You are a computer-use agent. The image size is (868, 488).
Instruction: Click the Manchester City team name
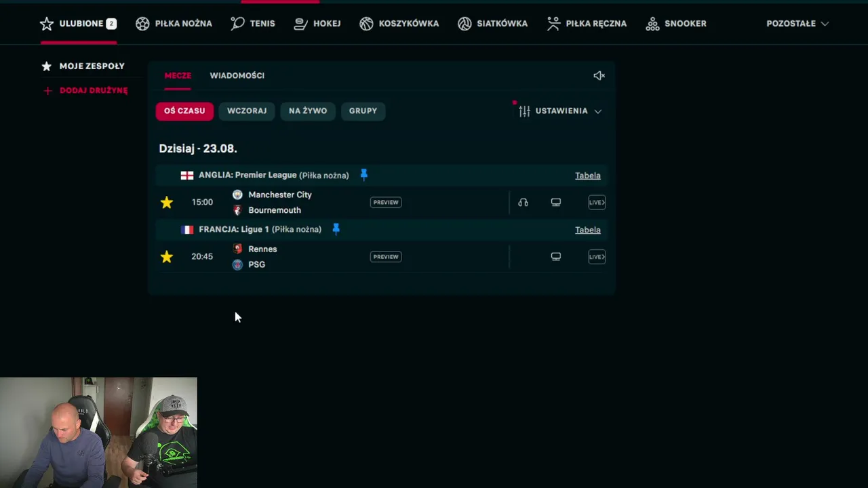280,195
